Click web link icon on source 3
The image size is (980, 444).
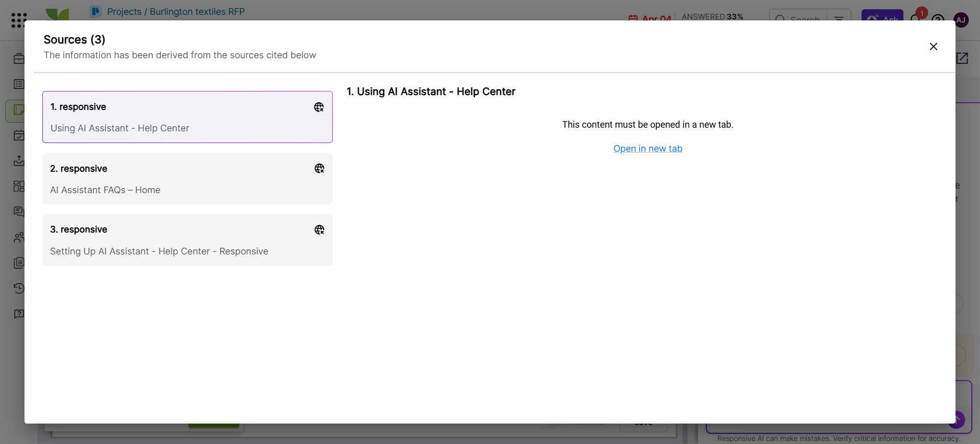coord(320,230)
